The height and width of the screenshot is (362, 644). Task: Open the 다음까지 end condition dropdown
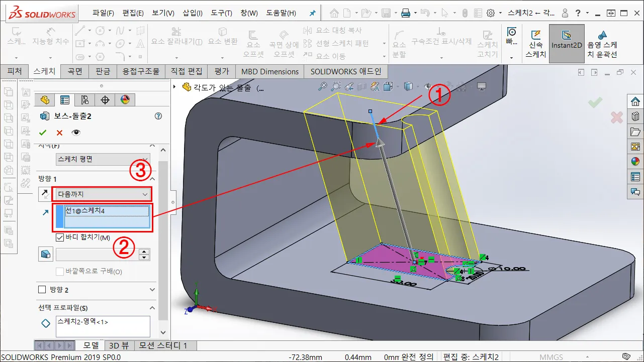click(x=104, y=194)
